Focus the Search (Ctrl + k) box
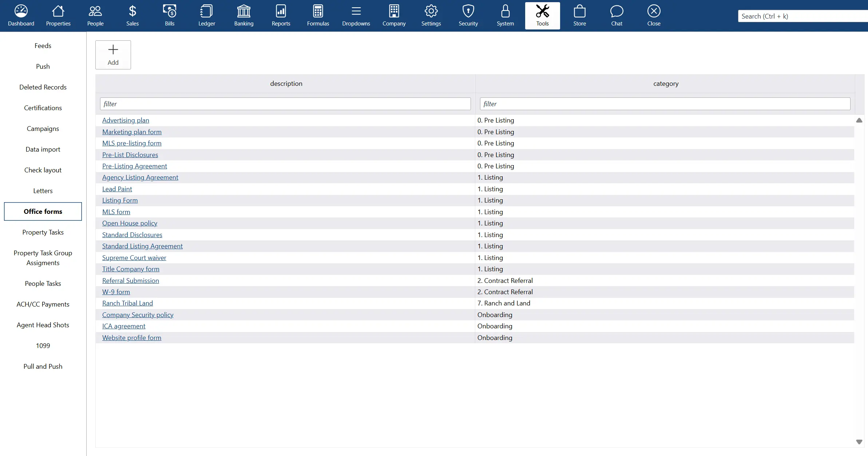 click(803, 16)
